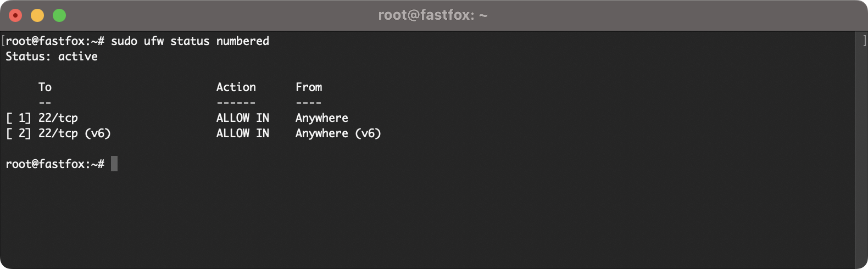This screenshot has width=868, height=269.
Task: Place cursor at the blinking prompt block
Action: coord(114,164)
